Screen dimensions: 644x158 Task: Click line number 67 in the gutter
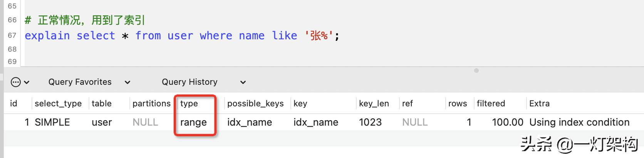tap(12, 35)
